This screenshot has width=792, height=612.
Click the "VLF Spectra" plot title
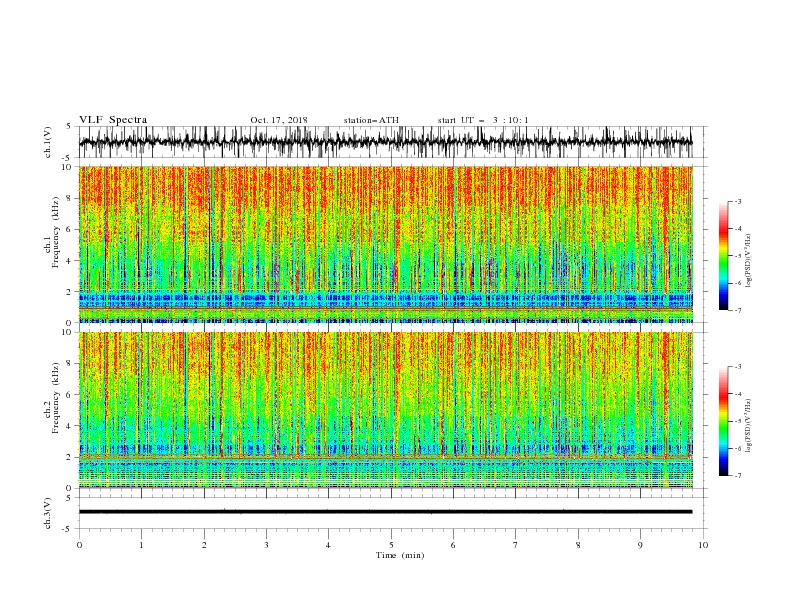pos(113,120)
